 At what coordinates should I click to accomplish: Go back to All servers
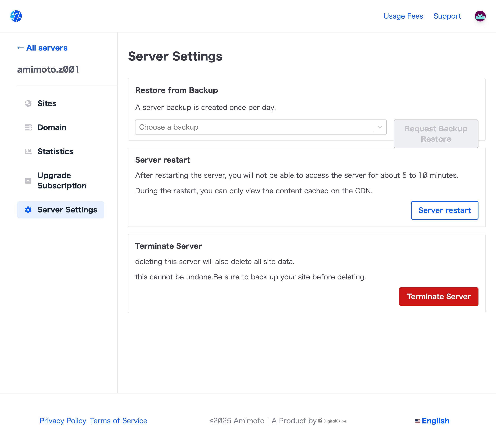click(x=42, y=48)
